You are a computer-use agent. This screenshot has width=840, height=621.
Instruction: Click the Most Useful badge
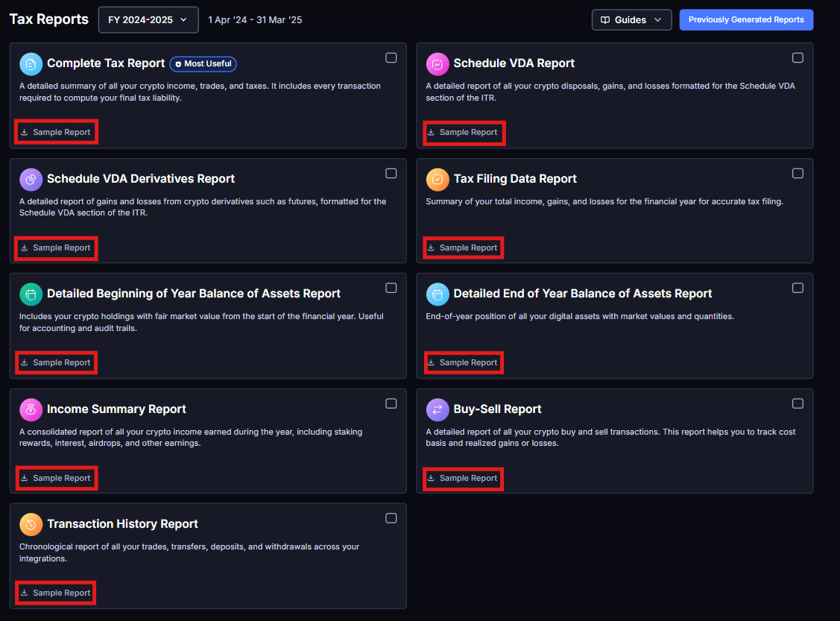coord(203,64)
